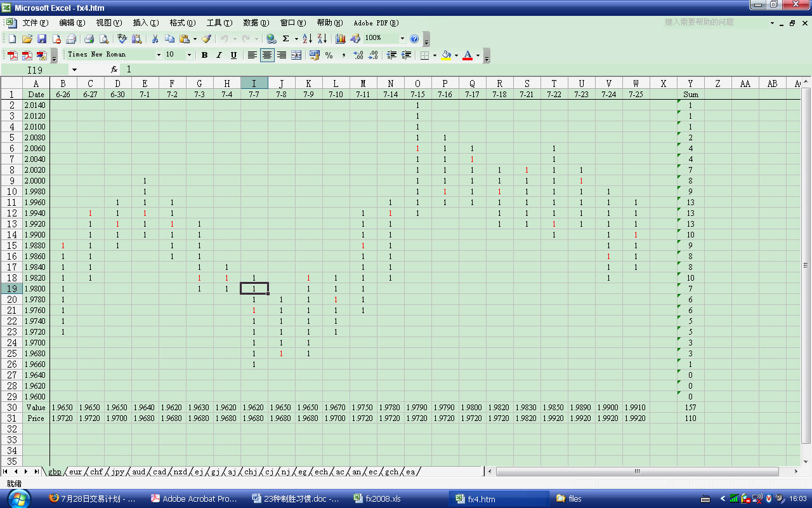Run the spelling check
The height and width of the screenshot is (508, 812).
click(122, 39)
